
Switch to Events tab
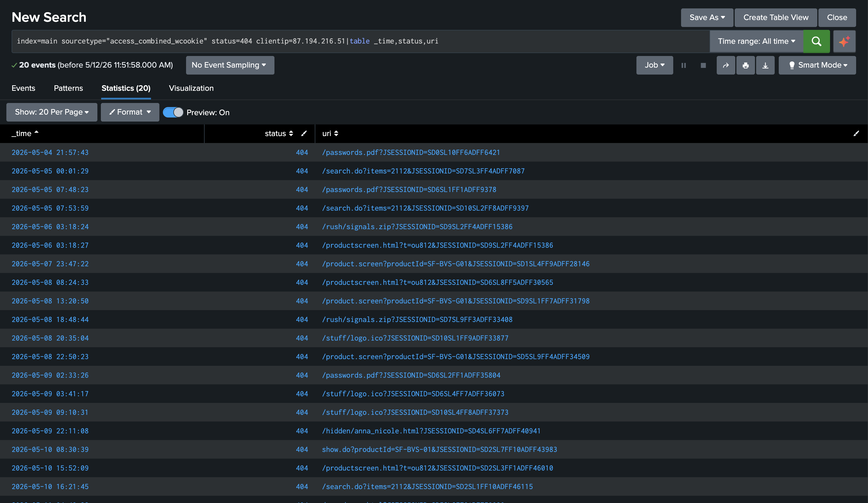pos(23,88)
